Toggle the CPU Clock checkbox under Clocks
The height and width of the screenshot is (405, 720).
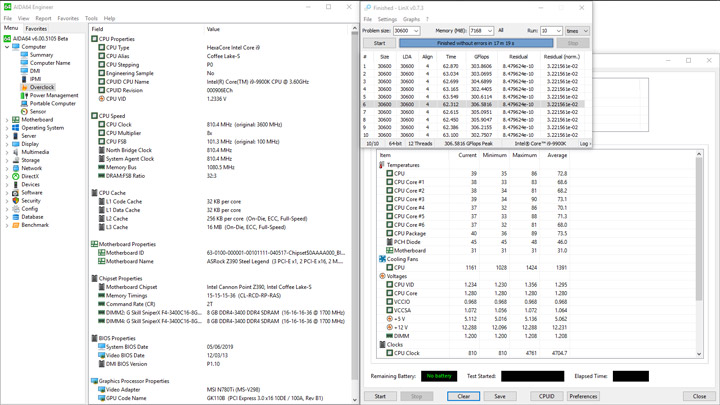pos(389,353)
